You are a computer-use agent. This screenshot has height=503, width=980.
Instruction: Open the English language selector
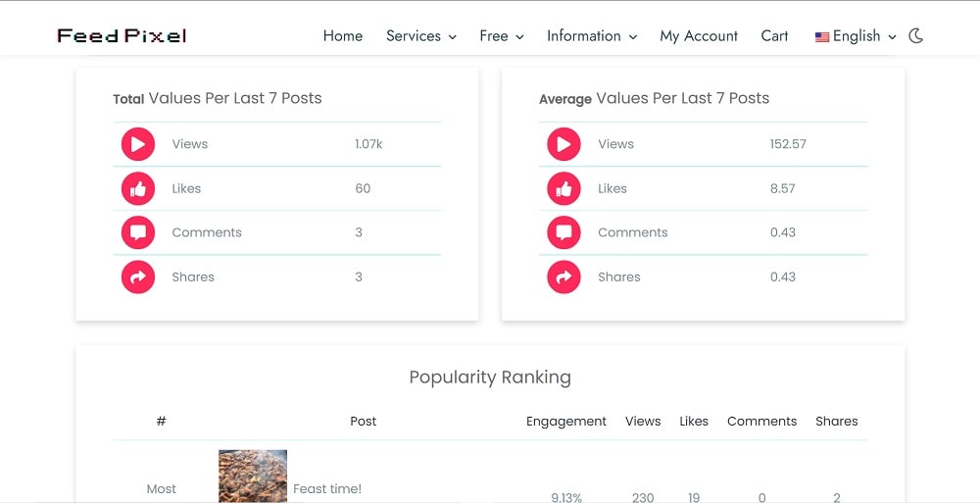856,36
